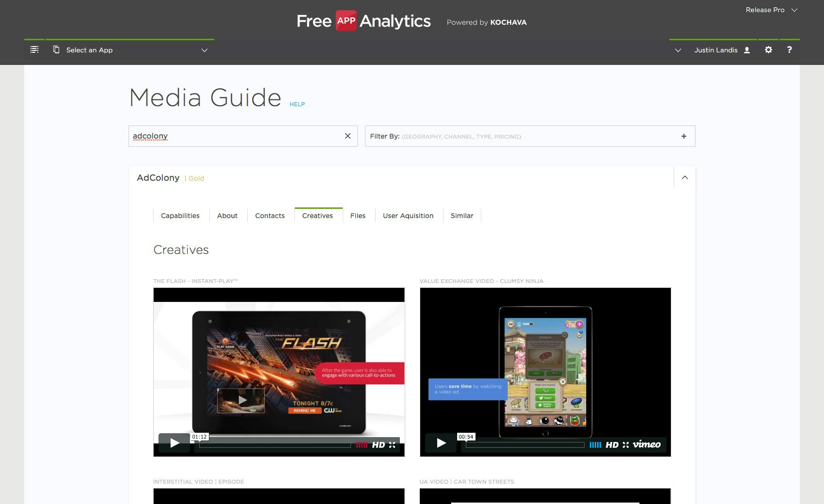
Task: Open help using the question mark icon
Action: pos(789,49)
